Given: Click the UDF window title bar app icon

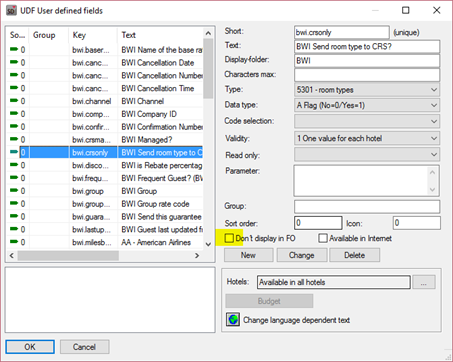Looking at the screenshot, I should tap(11, 10).
